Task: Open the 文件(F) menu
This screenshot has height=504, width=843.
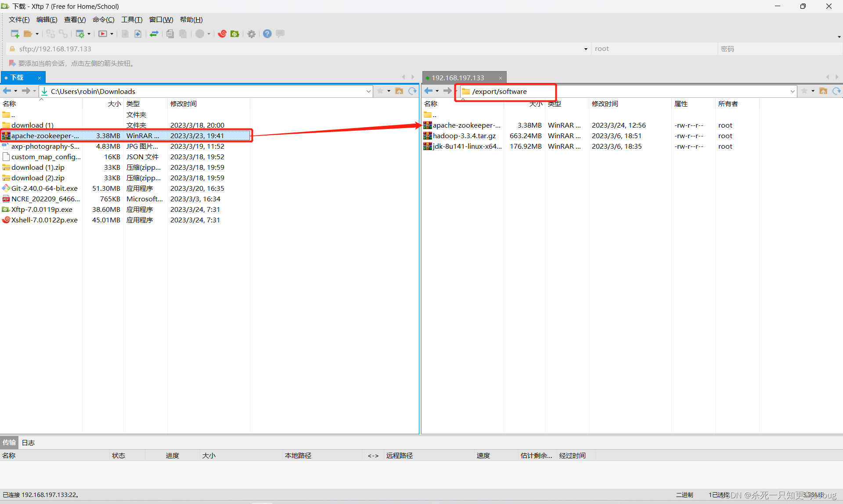Action: coord(19,20)
